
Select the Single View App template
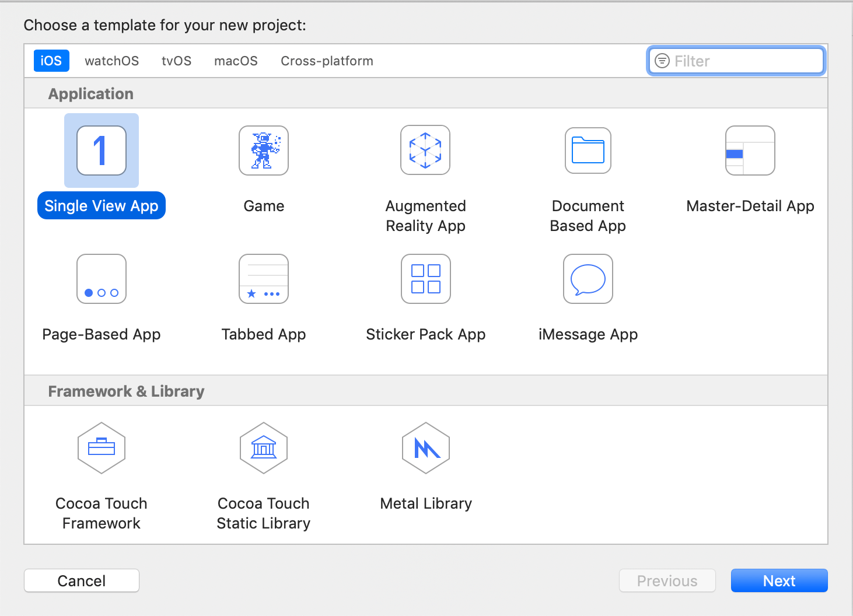click(x=101, y=150)
